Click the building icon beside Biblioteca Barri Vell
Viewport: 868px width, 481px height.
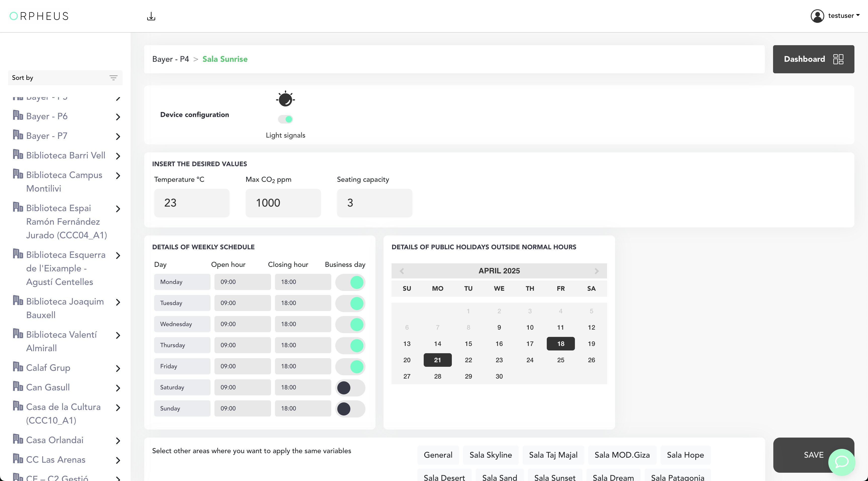(18, 154)
